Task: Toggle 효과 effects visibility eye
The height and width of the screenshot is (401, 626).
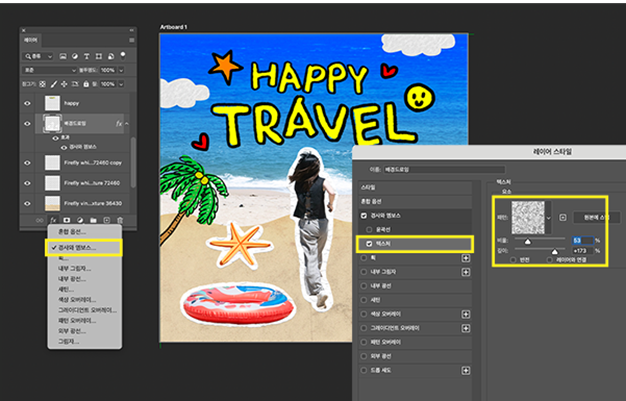Action: click(55, 138)
